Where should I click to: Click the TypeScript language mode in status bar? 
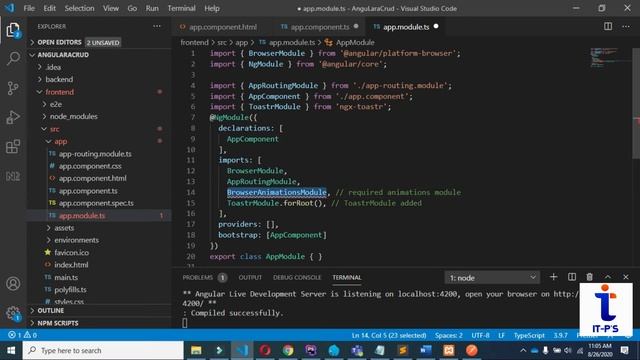click(x=529, y=335)
